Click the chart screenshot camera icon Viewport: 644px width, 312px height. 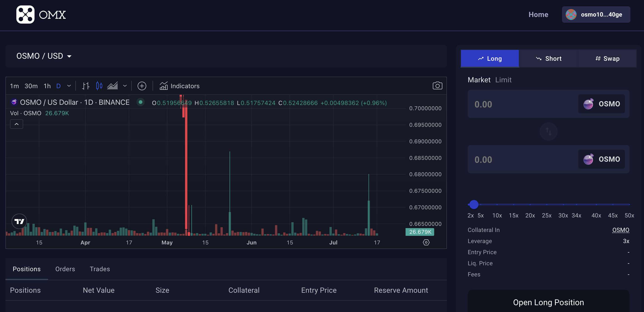437,86
